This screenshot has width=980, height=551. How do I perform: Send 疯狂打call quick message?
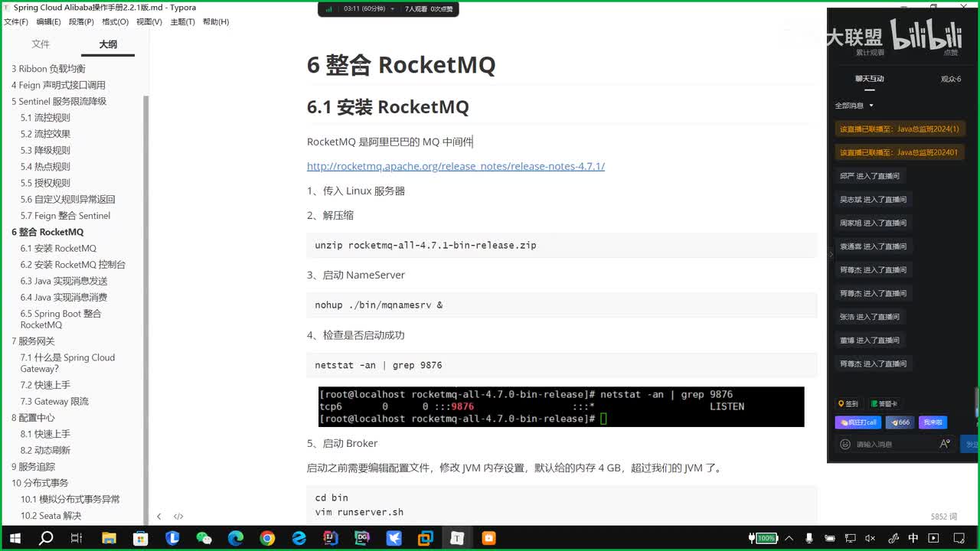pos(858,422)
